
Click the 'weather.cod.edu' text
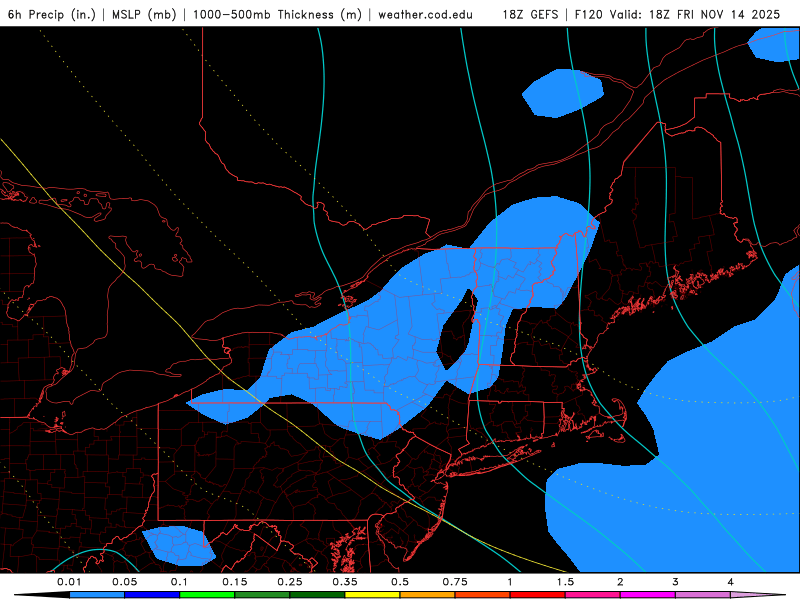(x=425, y=14)
